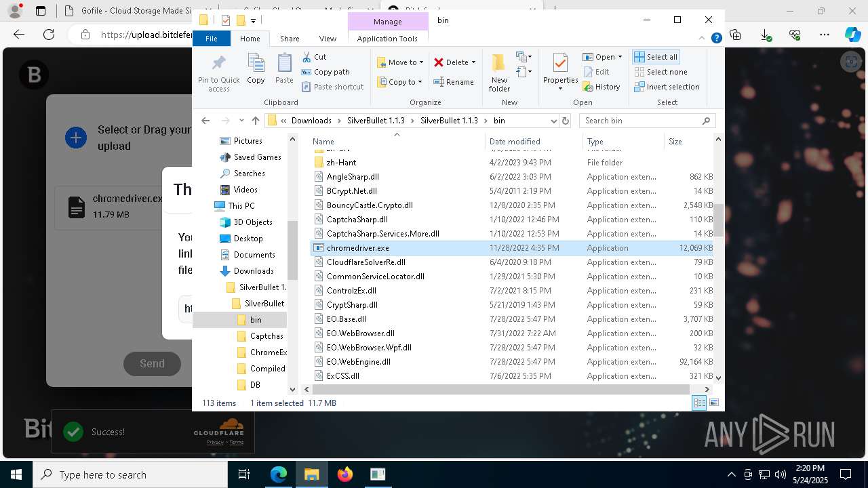Cut the selected file
The height and width of the screenshot is (488, 868).
[x=314, y=57]
